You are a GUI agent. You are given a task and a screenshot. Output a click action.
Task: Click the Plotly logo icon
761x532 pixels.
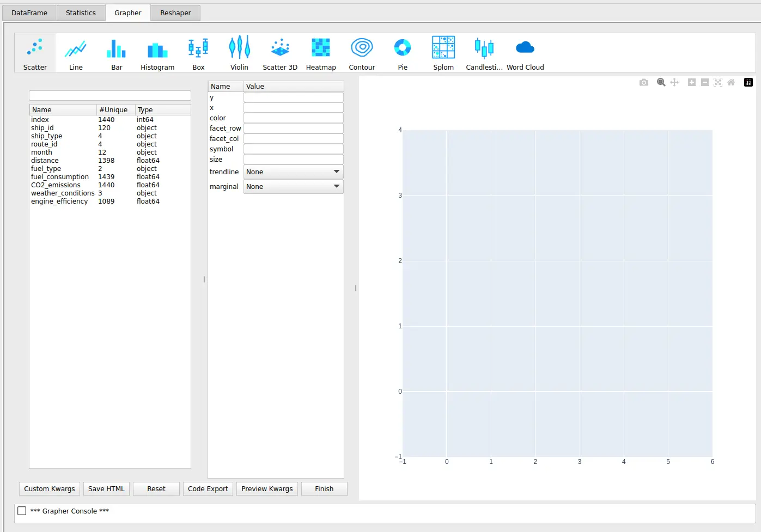coord(748,82)
